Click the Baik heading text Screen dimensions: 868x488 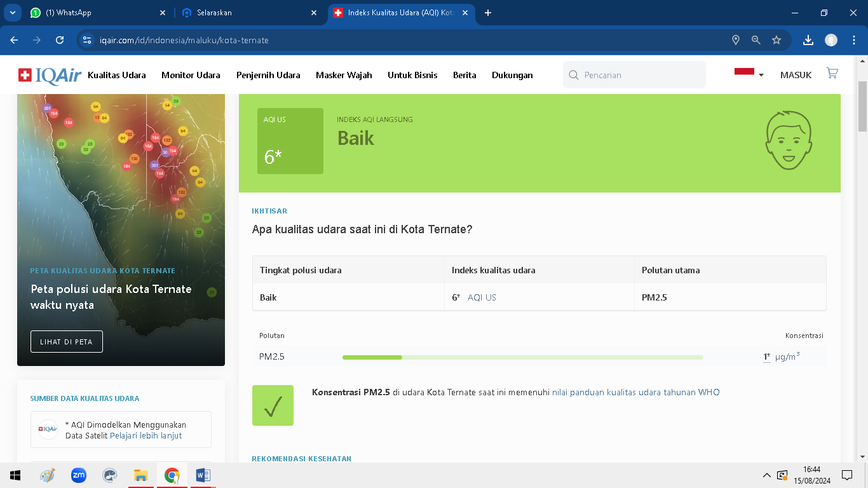[356, 138]
